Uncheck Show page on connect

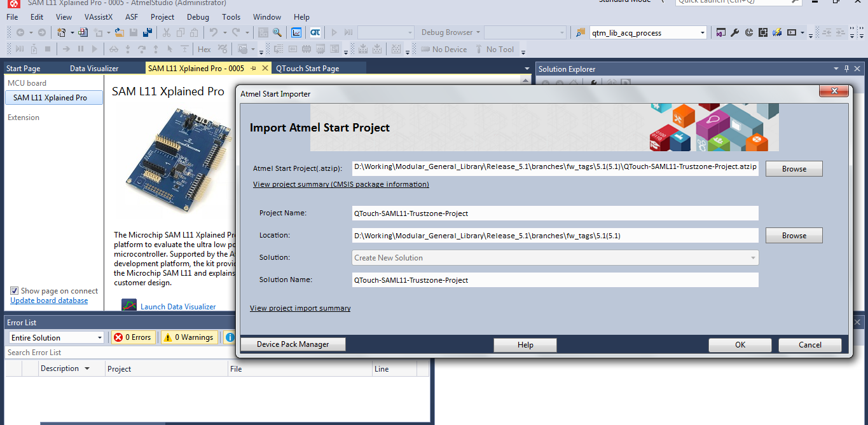coord(15,291)
